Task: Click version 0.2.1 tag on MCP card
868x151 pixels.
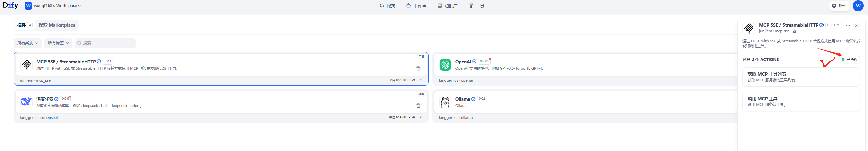Action: click(108, 61)
